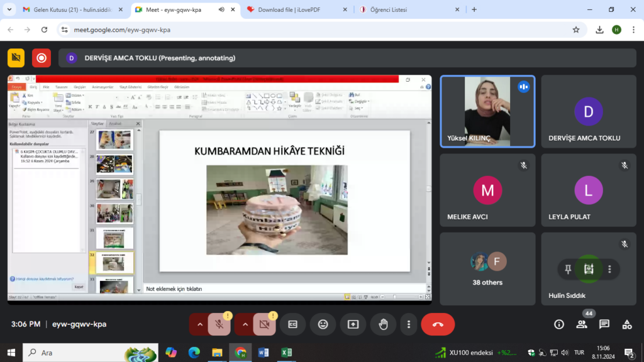
Task: Click the 38 others participants tile
Action: tap(487, 269)
